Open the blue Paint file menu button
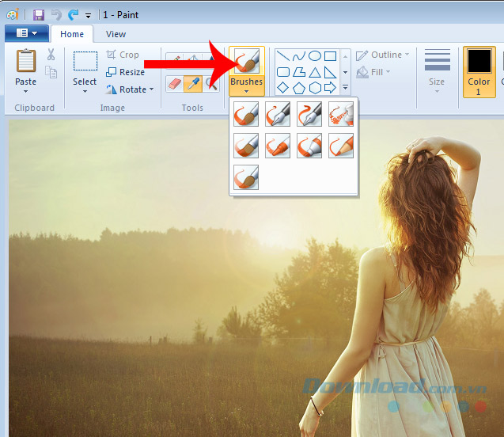Screen dimensions: 504x437 [x=27, y=33]
